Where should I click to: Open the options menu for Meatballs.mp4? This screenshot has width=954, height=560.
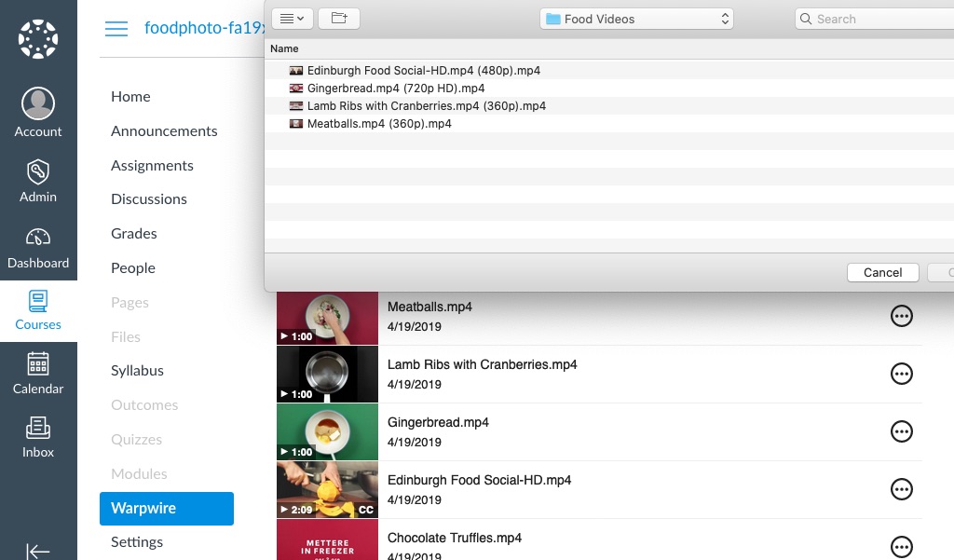902,316
